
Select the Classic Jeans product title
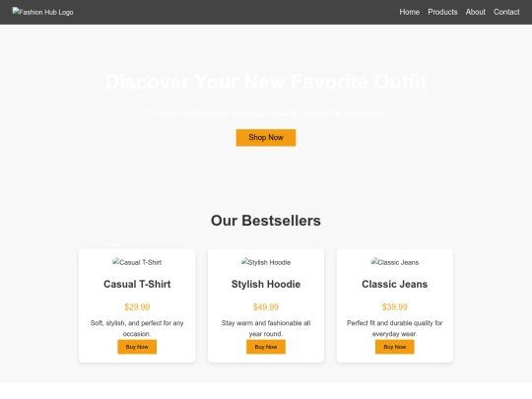point(395,284)
